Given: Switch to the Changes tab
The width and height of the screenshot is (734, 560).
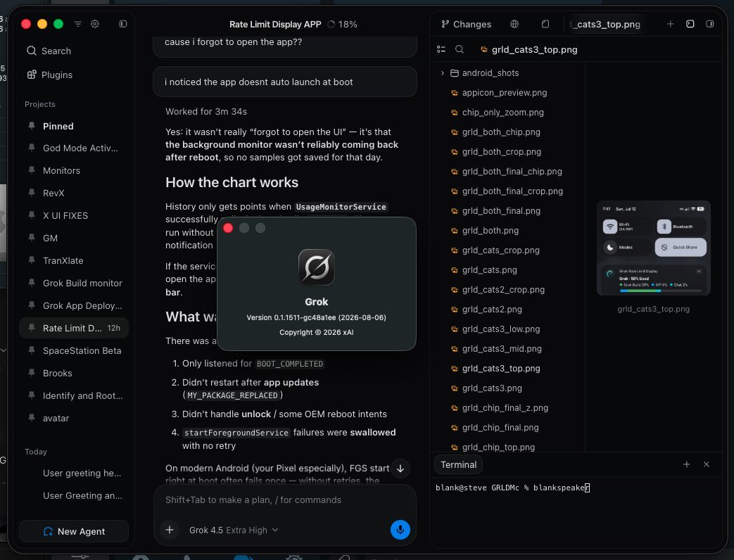Looking at the screenshot, I should coord(467,25).
